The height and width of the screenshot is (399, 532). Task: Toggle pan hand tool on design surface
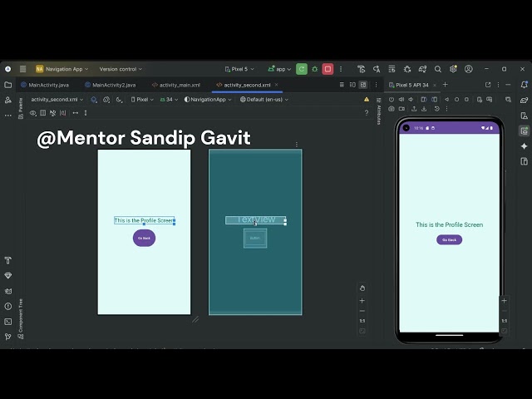click(362, 288)
